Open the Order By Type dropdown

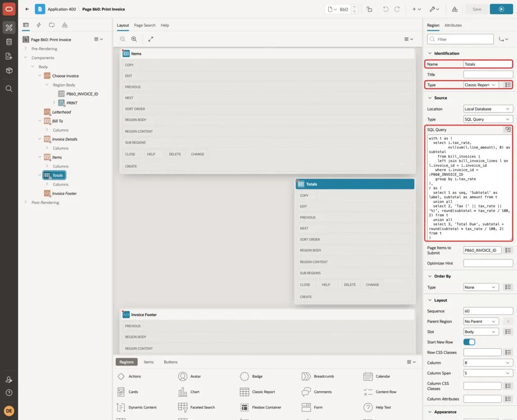pos(481,287)
